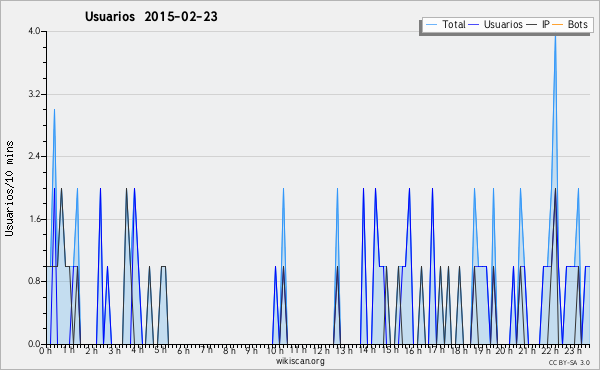Click the chart title Usuarios 2015-02-23

[151, 16]
